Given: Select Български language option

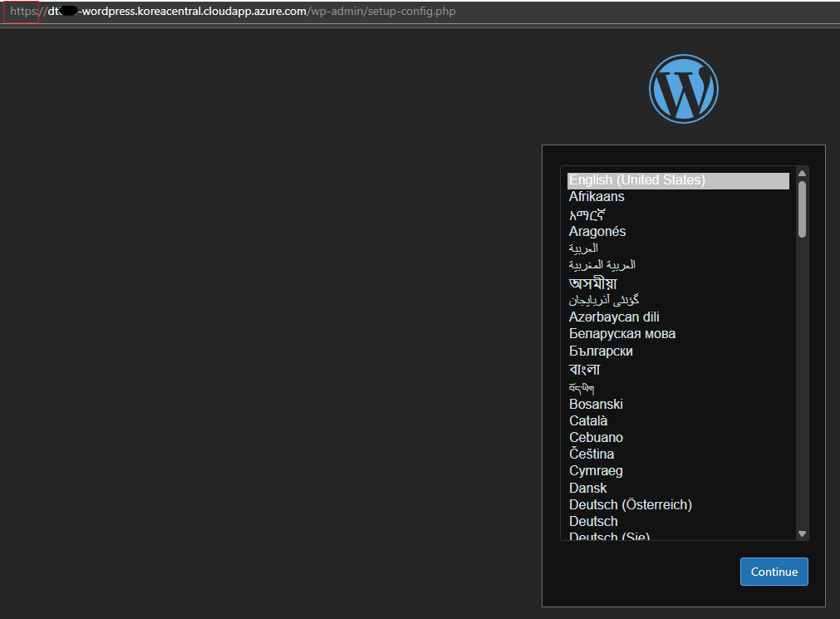Looking at the screenshot, I should pos(678,351).
